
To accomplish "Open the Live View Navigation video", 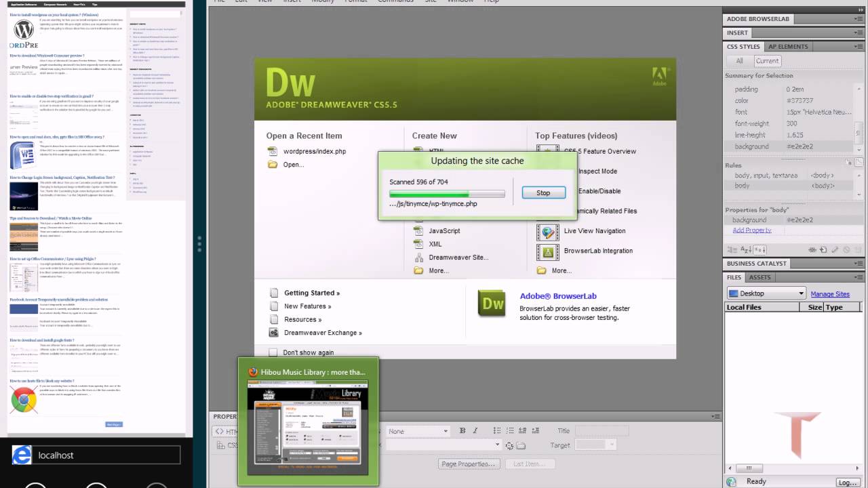I will [x=595, y=231].
